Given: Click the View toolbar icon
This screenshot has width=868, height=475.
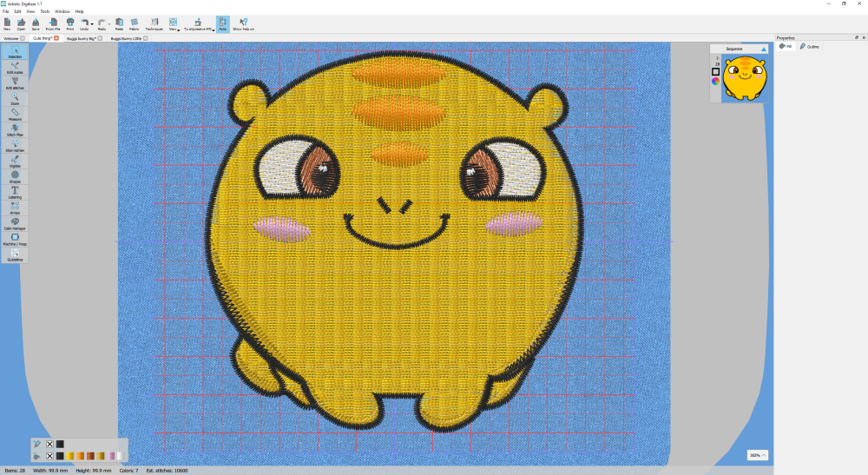Looking at the screenshot, I should tap(173, 24).
